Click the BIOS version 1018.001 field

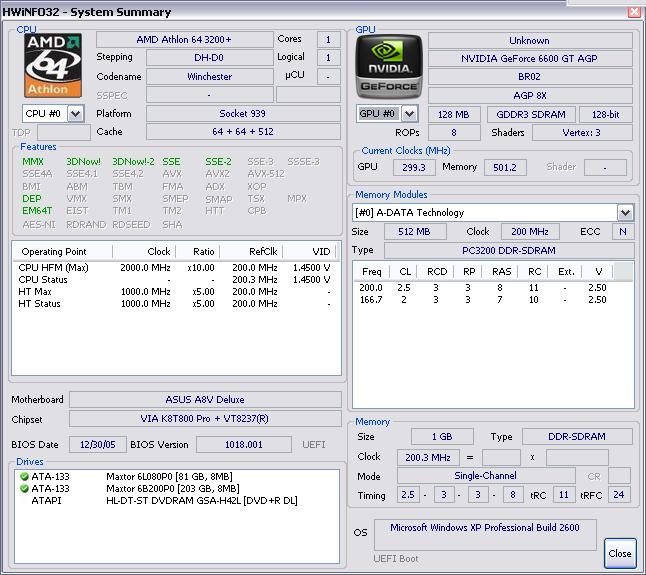pyautogui.click(x=243, y=445)
